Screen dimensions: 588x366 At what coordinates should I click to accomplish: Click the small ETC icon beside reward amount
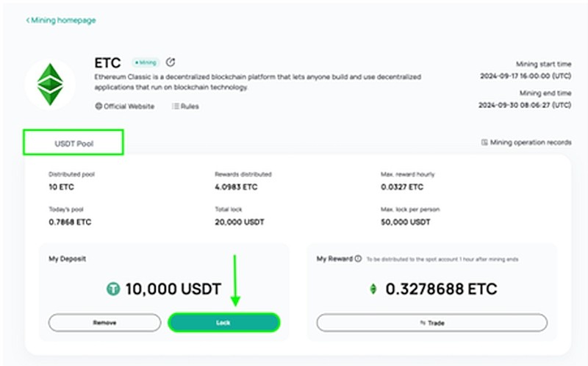[373, 289]
